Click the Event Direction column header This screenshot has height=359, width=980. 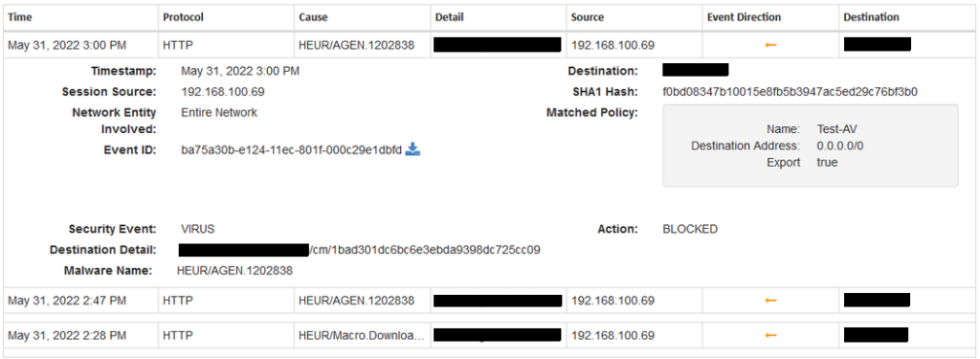(x=744, y=17)
